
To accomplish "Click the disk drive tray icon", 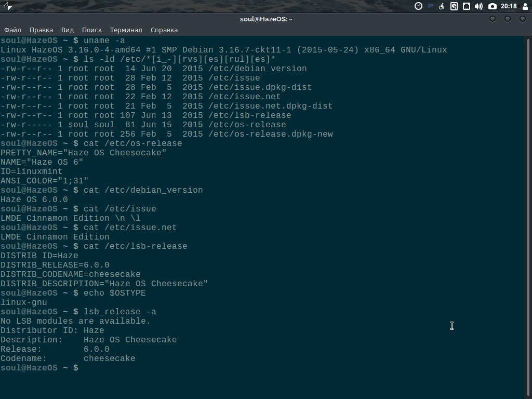I will 454,6.
